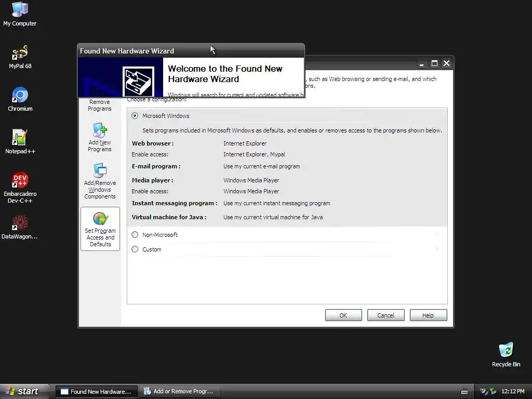Image resolution: width=532 pixels, height=399 pixels.
Task: Open the DataWagon desktop shortcut
Action: tap(20, 227)
